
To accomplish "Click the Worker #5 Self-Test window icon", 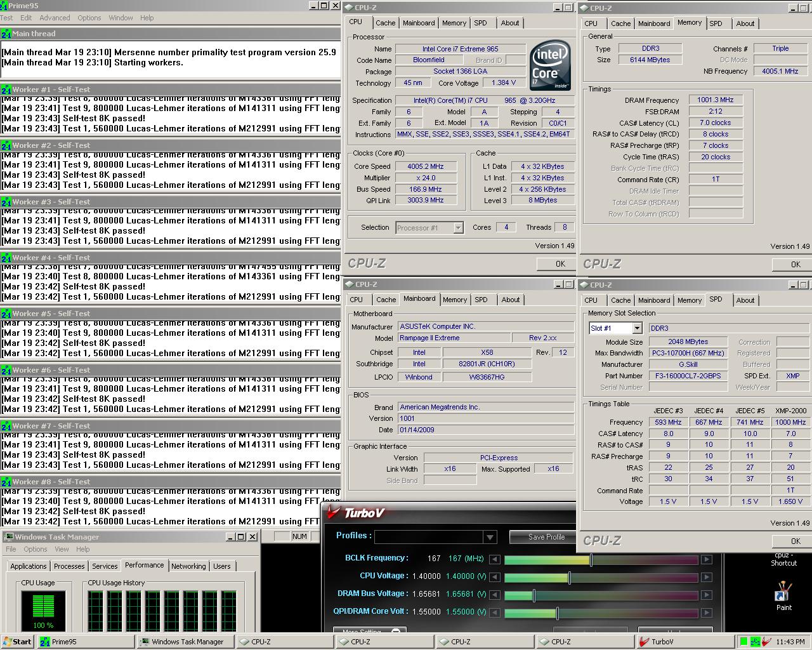I will click(6, 314).
